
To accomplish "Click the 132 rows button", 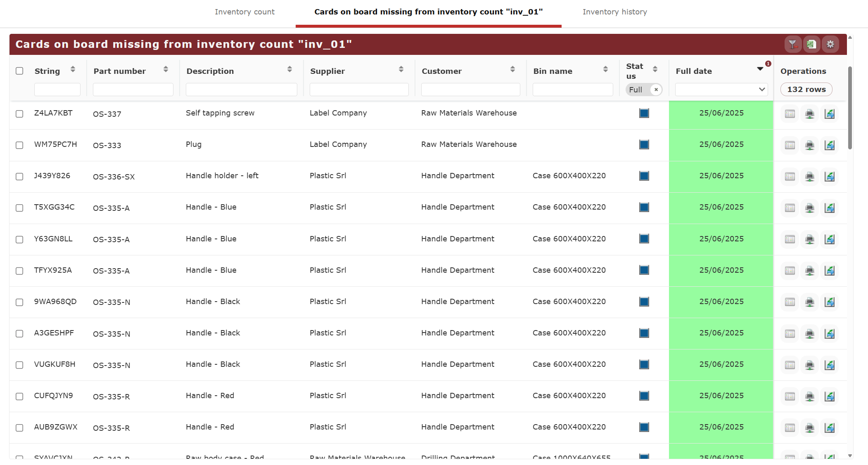I will pos(806,90).
